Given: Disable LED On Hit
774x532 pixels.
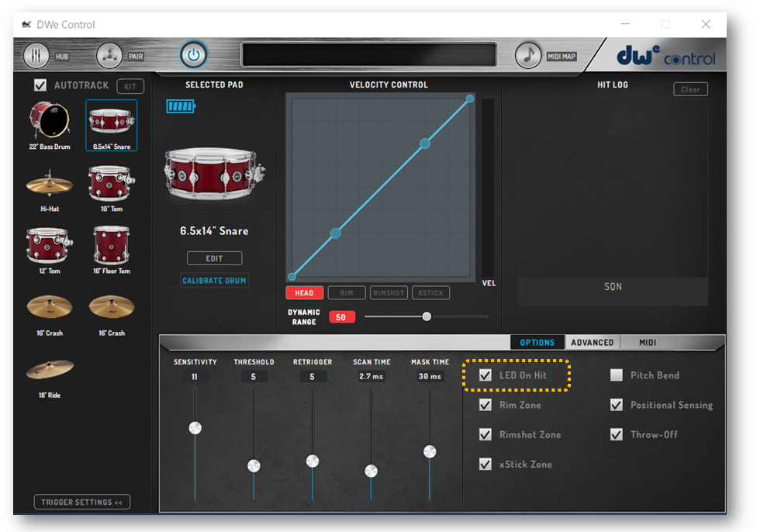Looking at the screenshot, I should pyautogui.click(x=485, y=375).
